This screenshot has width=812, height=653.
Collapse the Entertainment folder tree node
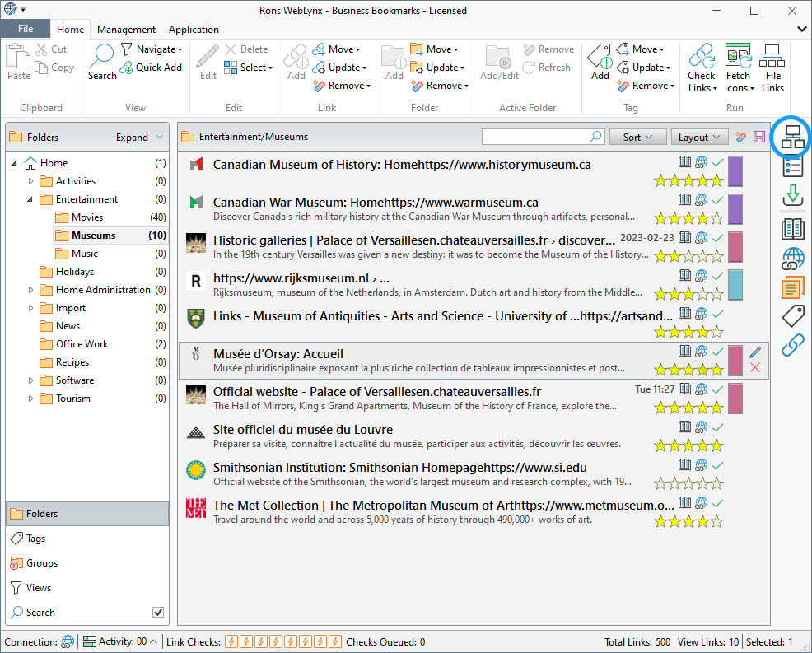point(30,199)
